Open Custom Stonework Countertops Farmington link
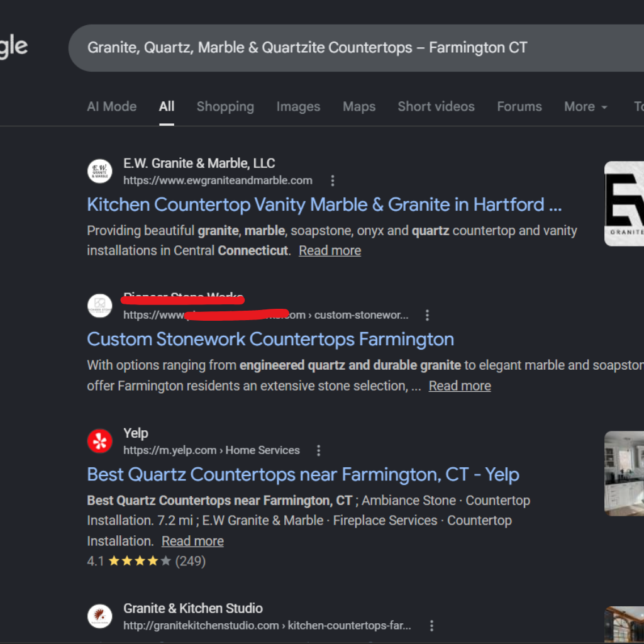Viewport: 644px width, 644px height. (x=270, y=339)
